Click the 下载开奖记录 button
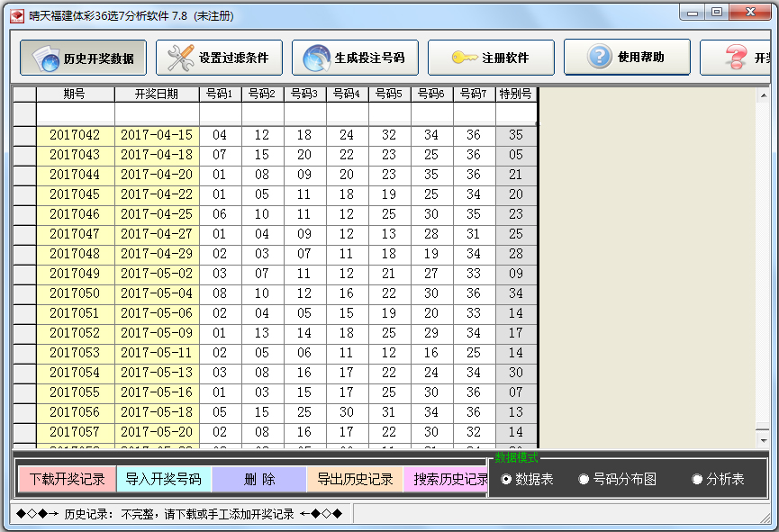This screenshot has width=779, height=532. [x=67, y=480]
